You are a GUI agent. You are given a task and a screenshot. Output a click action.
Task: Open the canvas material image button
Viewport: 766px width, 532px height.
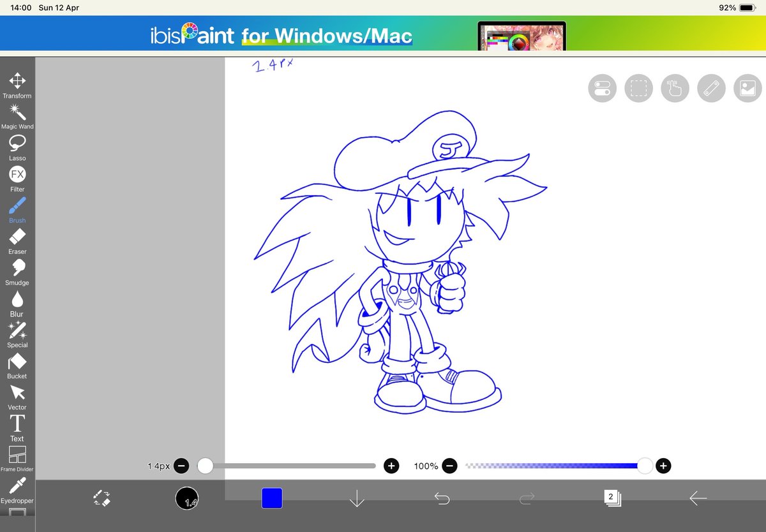[747, 89]
